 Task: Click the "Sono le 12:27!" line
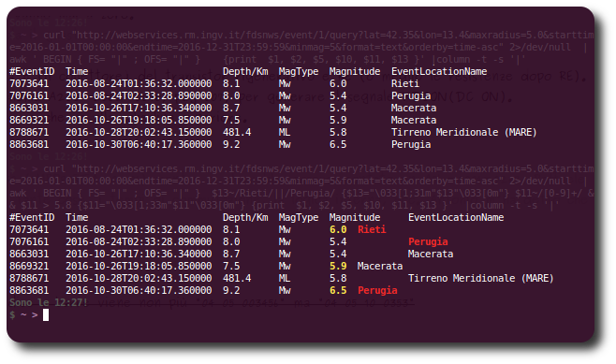tap(49, 303)
